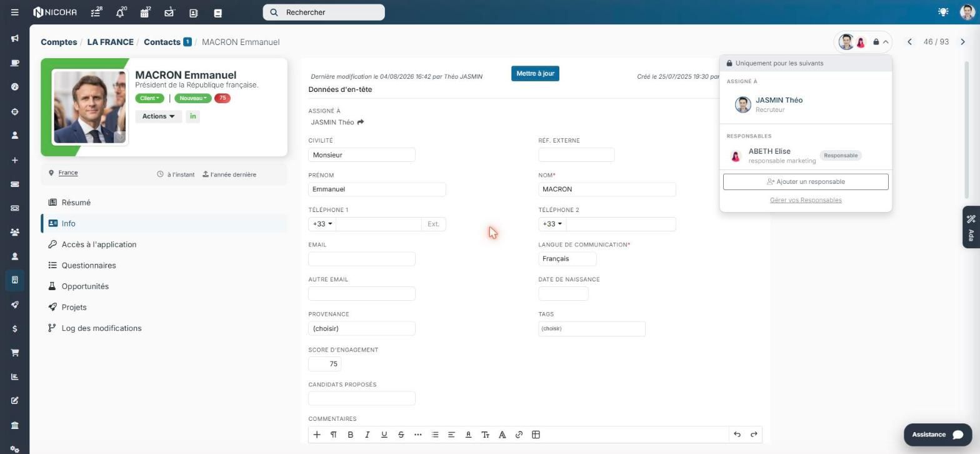Image resolution: width=980 pixels, height=454 pixels.
Task: Open the dollar sign icon in left sidebar
Action: click(x=15, y=329)
